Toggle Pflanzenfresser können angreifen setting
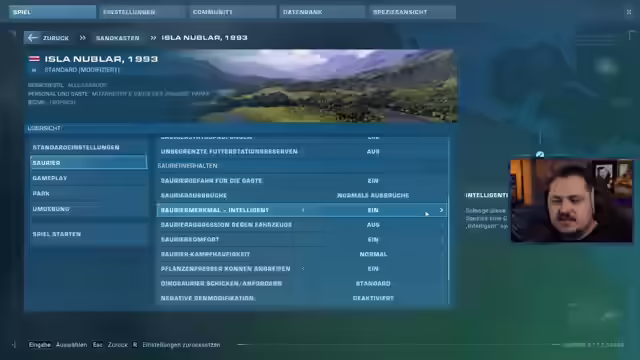The width and height of the screenshot is (640, 360). coord(302,269)
